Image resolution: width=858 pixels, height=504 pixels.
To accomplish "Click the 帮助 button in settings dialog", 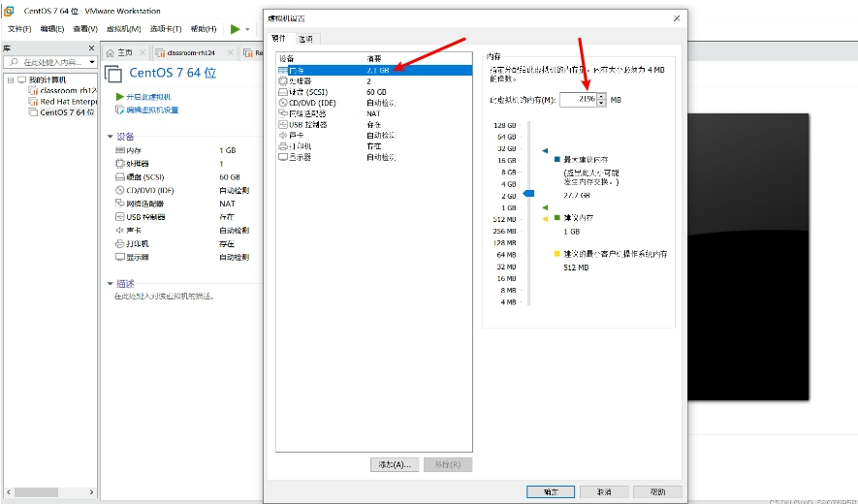I will pos(657,492).
